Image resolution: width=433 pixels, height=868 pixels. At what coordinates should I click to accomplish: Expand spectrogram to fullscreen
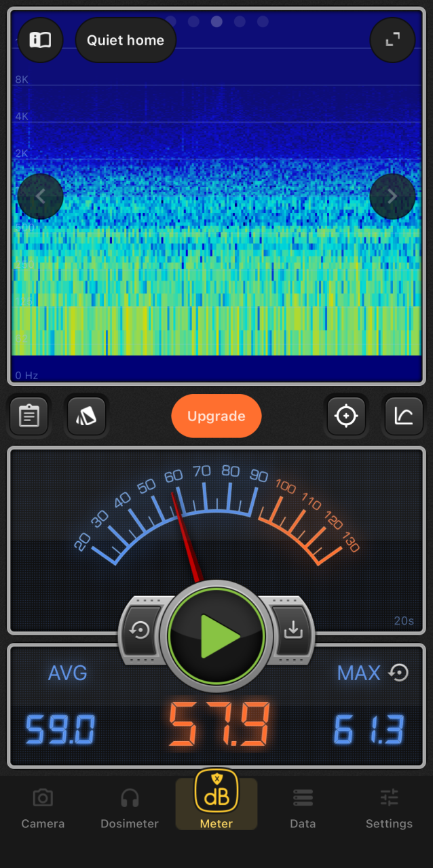[x=392, y=40]
